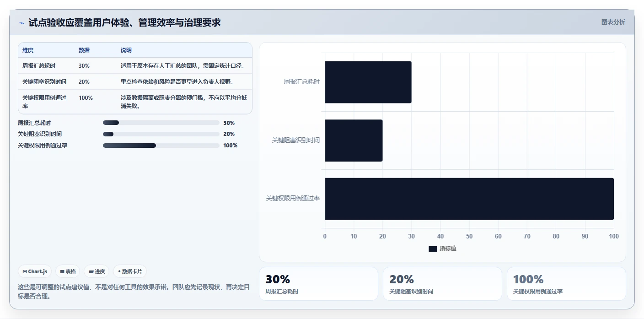Click the 10 tick on chart x-axis
644x319 pixels.
pos(354,237)
